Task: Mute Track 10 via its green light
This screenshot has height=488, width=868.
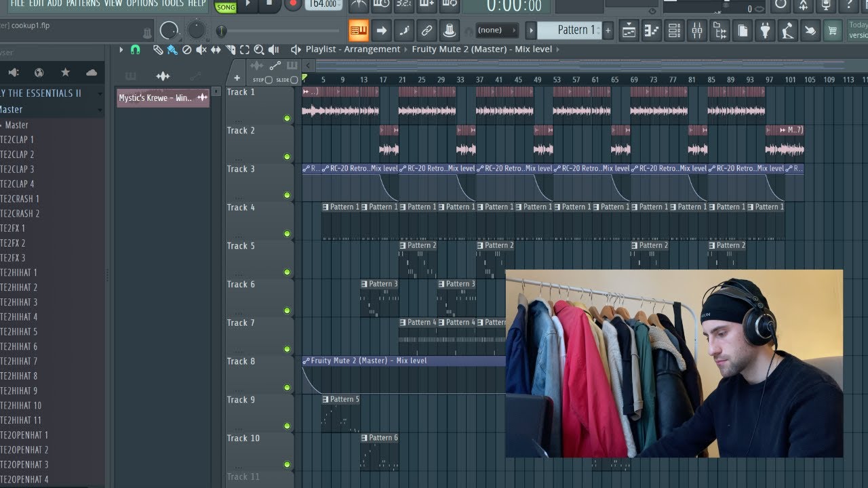Action: click(x=287, y=465)
